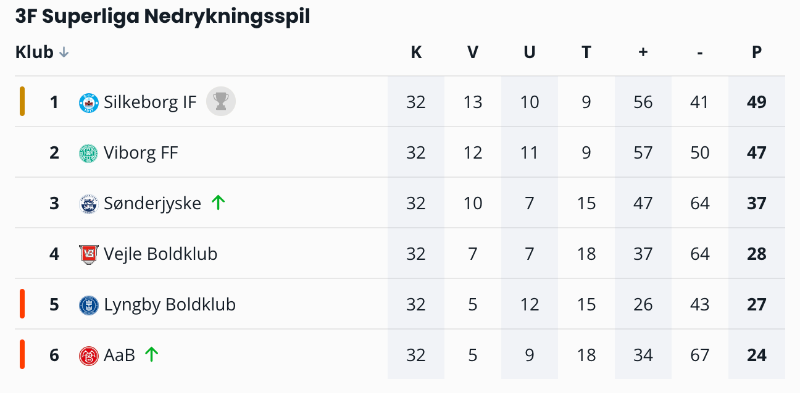
Task: Sort table using the Klub arrow
Action: pyautogui.click(x=64, y=52)
